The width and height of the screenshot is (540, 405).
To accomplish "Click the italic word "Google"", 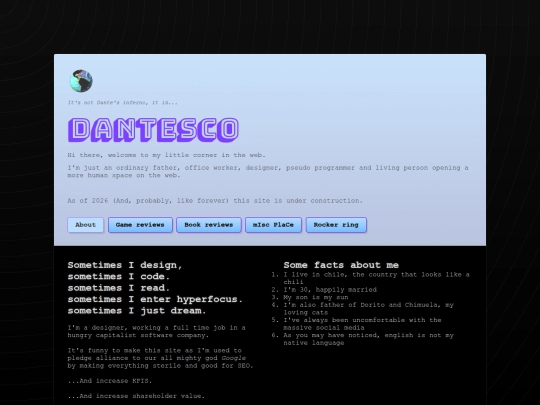I will point(234,358).
